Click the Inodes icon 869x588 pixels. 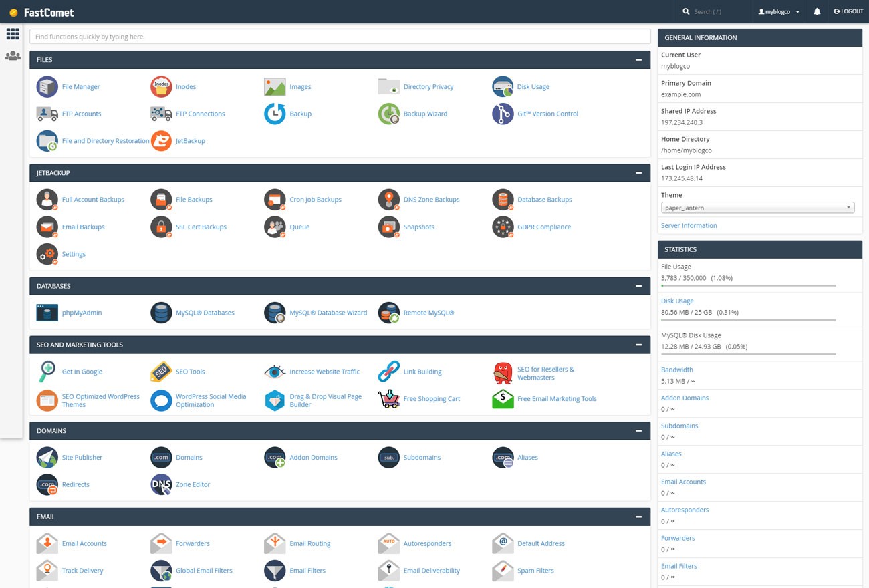(161, 87)
